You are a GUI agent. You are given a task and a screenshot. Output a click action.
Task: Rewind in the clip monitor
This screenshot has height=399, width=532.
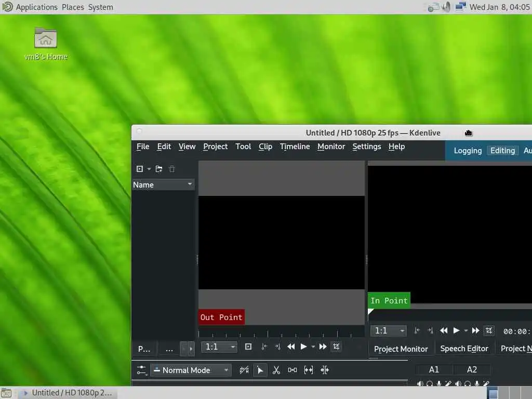(291, 347)
